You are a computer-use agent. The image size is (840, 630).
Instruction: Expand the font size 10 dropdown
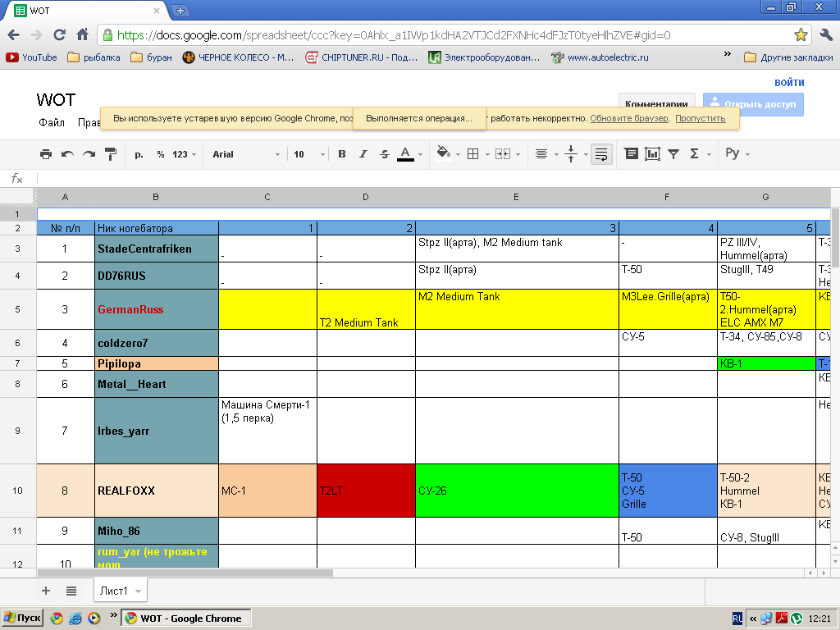click(310, 154)
